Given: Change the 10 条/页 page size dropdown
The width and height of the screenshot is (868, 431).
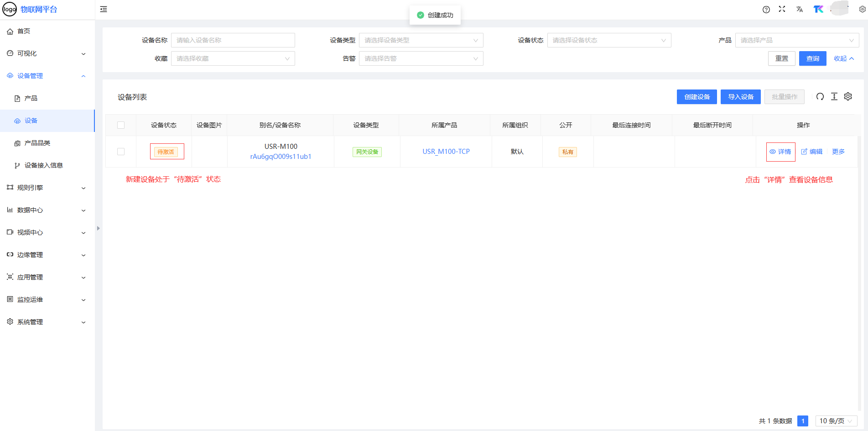Looking at the screenshot, I should [x=836, y=421].
